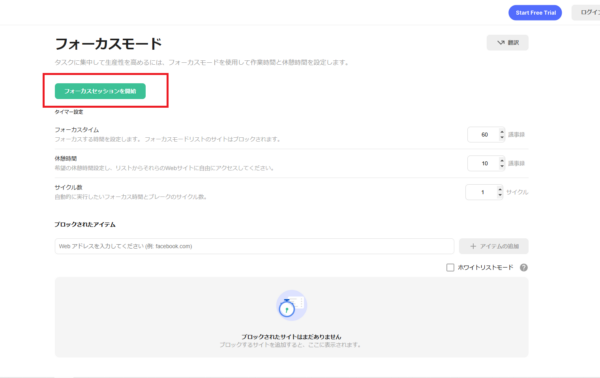Open the ログイン login button

click(586, 13)
